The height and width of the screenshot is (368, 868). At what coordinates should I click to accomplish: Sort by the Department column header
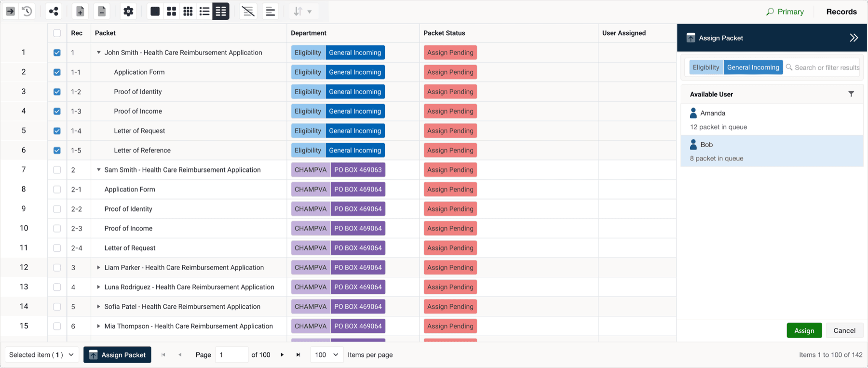tap(309, 33)
